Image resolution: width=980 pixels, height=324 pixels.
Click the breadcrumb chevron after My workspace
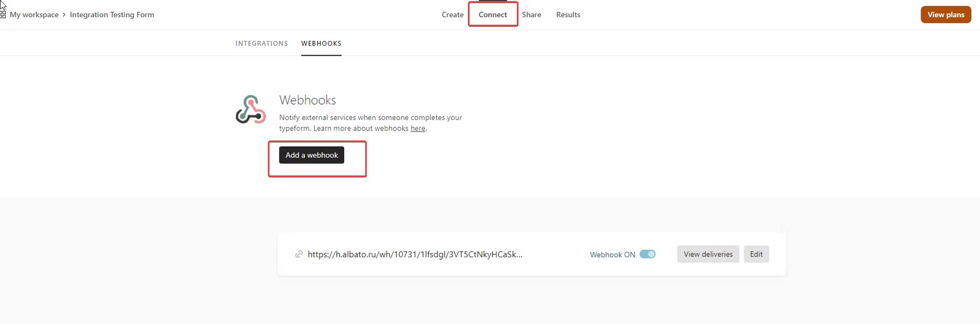pos(64,15)
